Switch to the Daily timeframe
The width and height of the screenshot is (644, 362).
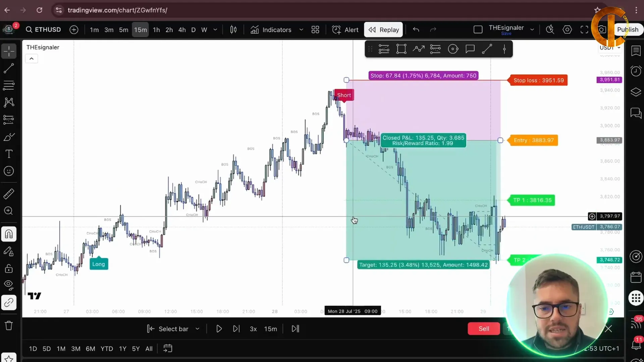tap(193, 29)
